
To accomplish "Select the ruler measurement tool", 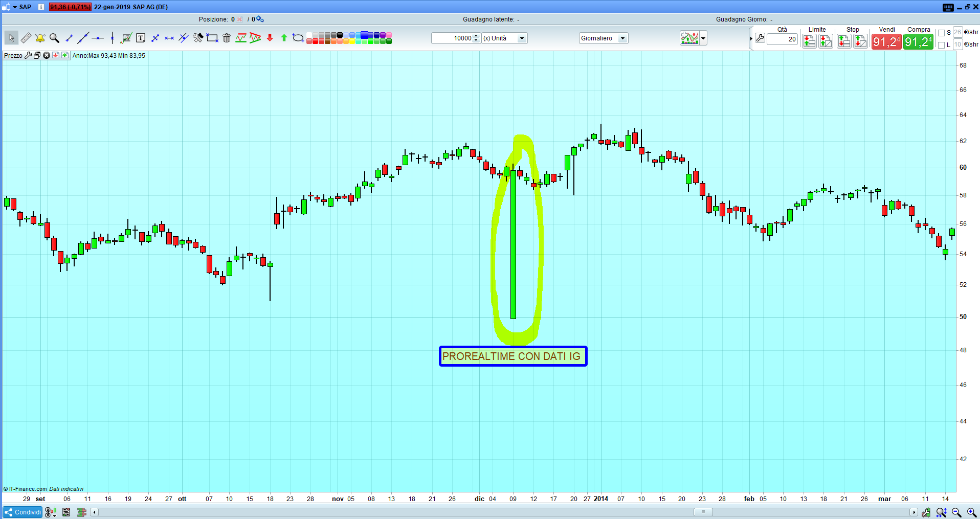I will click(x=26, y=38).
